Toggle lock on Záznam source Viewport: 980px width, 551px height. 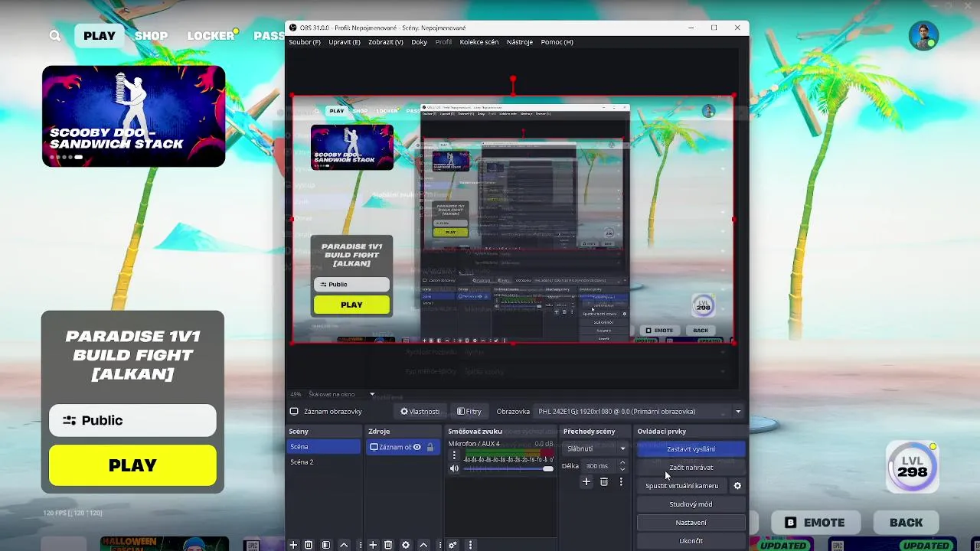[430, 447]
